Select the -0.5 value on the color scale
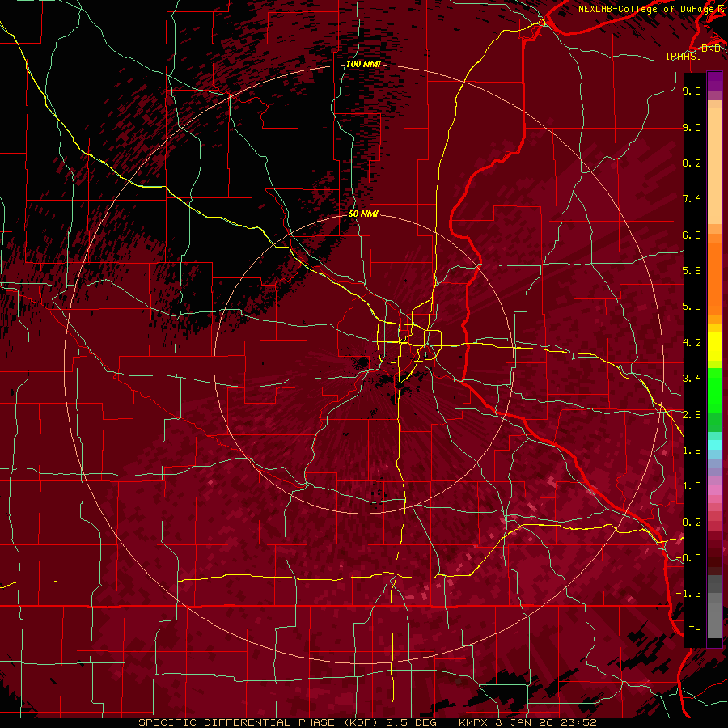The image size is (728, 728). point(689,558)
